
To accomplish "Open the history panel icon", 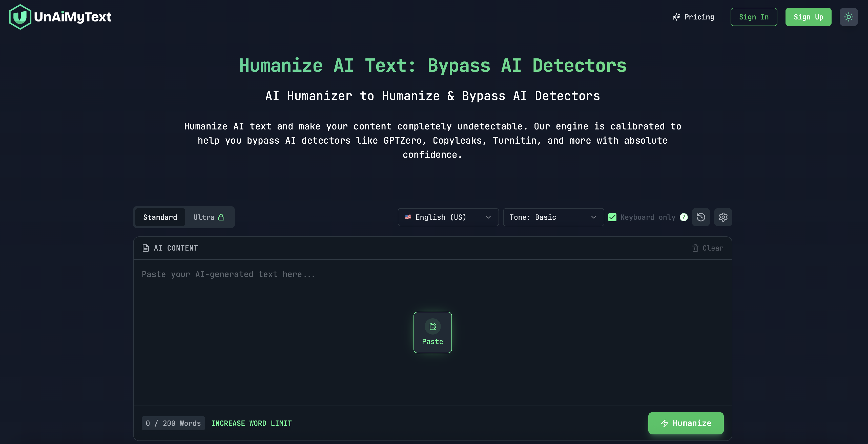I will point(701,217).
